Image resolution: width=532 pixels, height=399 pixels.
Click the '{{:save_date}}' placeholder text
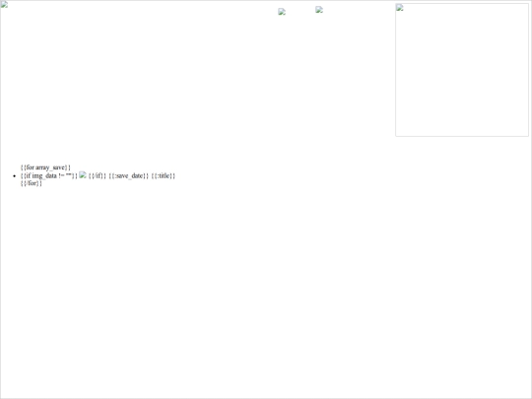click(x=129, y=175)
